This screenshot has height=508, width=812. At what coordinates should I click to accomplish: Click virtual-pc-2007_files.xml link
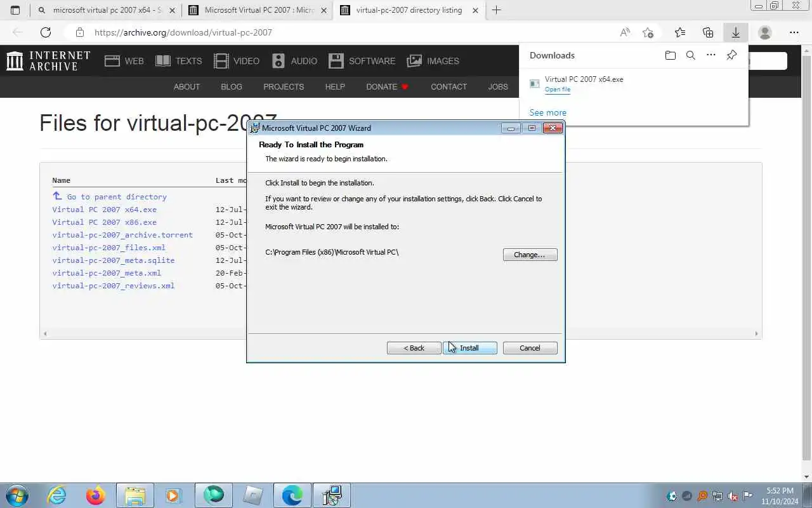pos(108,248)
